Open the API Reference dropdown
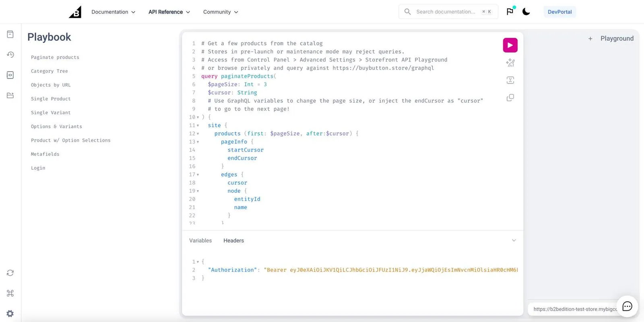The height and width of the screenshot is (322, 644). pyautogui.click(x=169, y=12)
